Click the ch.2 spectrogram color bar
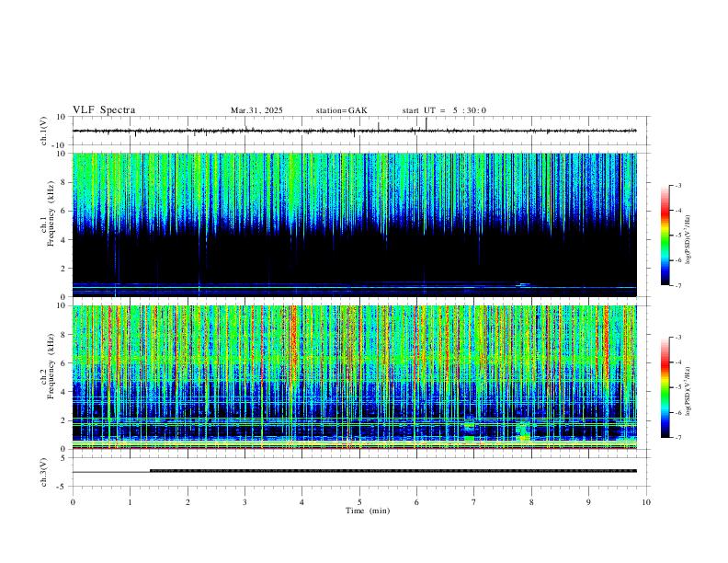 click(x=665, y=387)
